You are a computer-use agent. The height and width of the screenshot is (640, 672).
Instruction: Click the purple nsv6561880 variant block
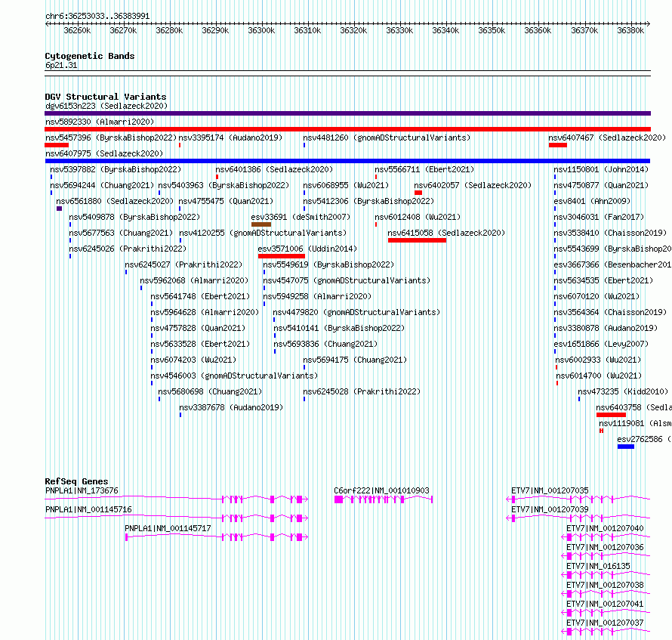pyautogui.click(x=59, y=209)
